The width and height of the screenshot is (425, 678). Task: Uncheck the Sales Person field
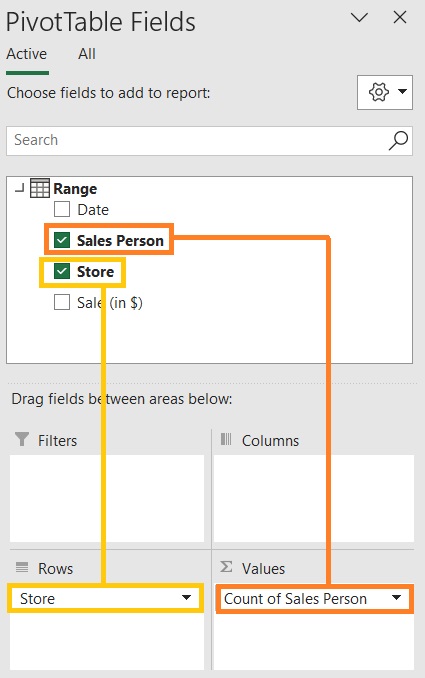click(62, 240)
